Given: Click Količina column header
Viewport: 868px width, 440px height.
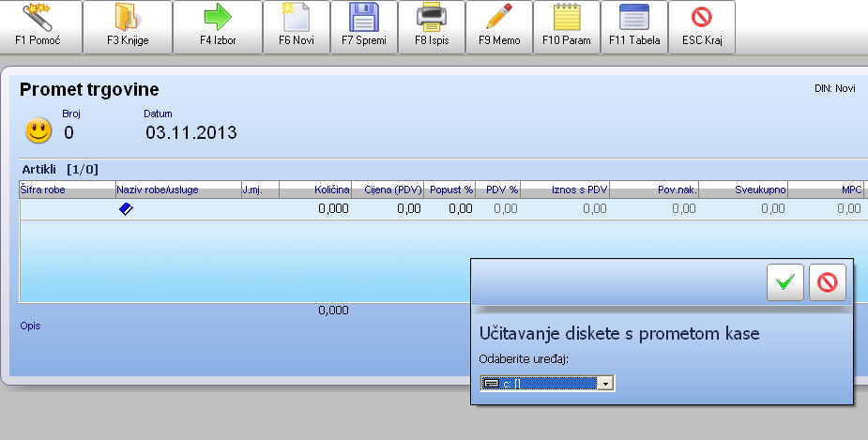Looking at the screenshot, I should click(315, 190).
